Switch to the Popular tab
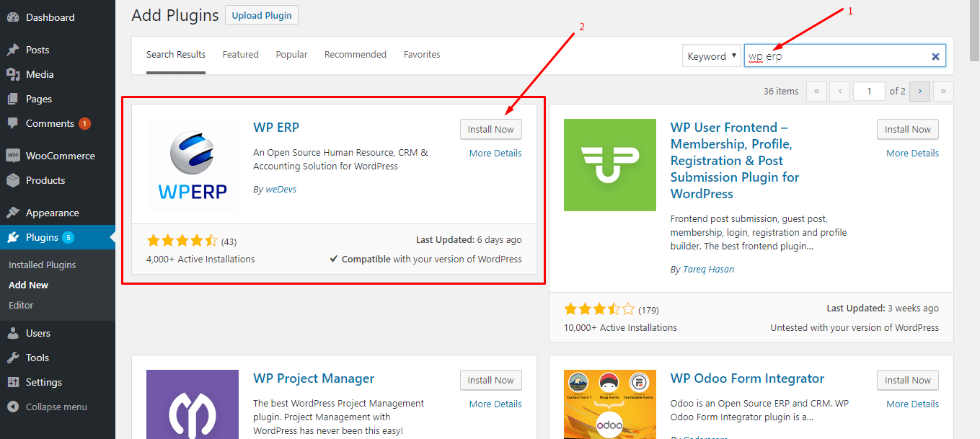 [x=292, y=55]
